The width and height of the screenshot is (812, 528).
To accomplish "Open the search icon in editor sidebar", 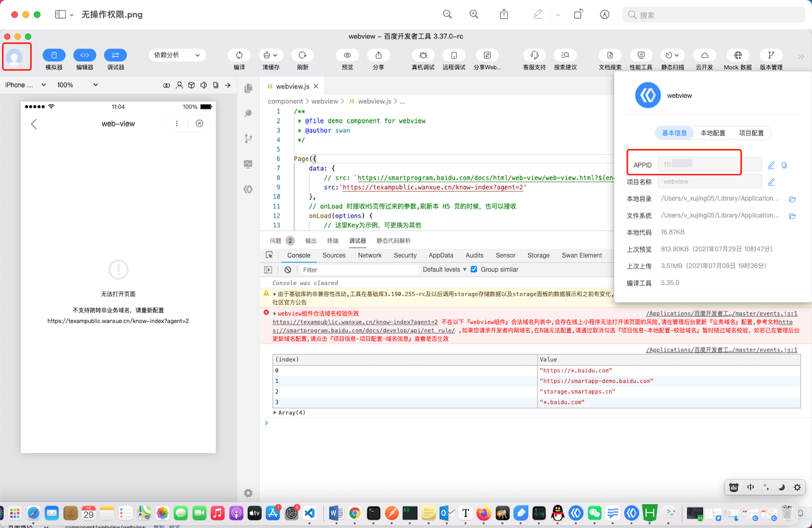I will (x=248, y=114).
